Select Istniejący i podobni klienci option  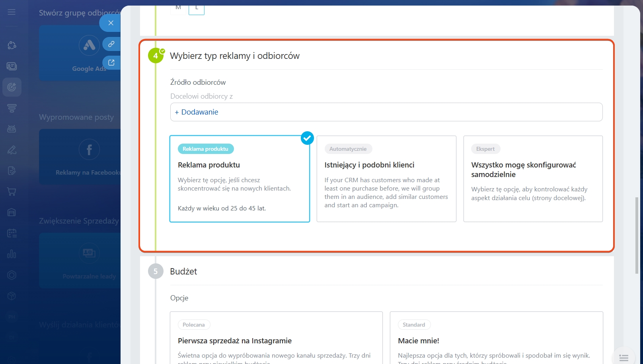pyautogui.click(x=386, y=179)
